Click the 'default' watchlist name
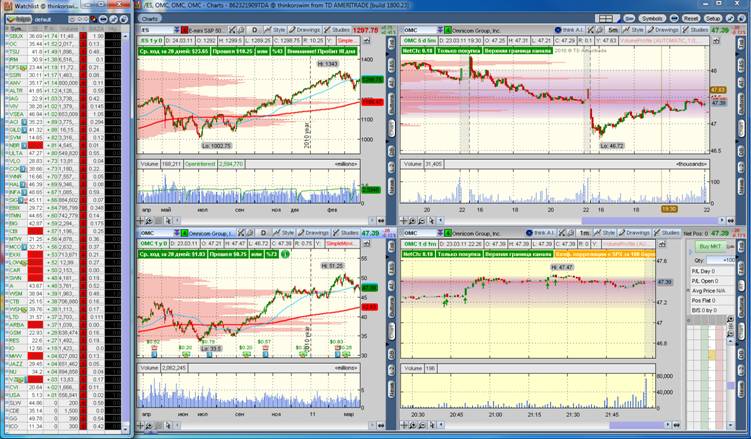 42,20
